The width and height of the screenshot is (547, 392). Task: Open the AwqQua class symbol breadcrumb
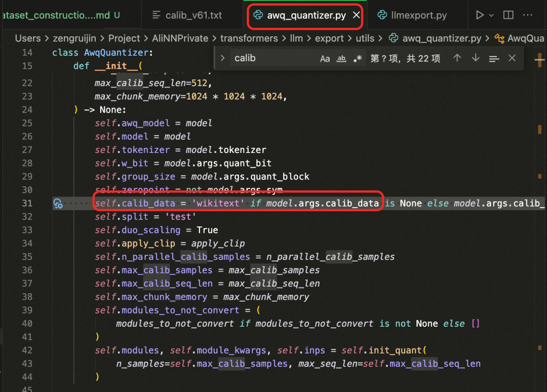tap(526, 38)
